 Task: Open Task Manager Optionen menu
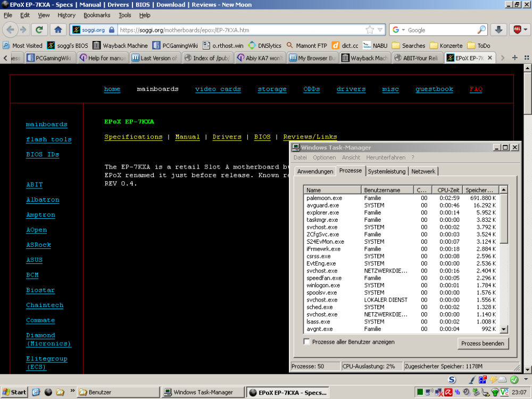tap(325, 157)
